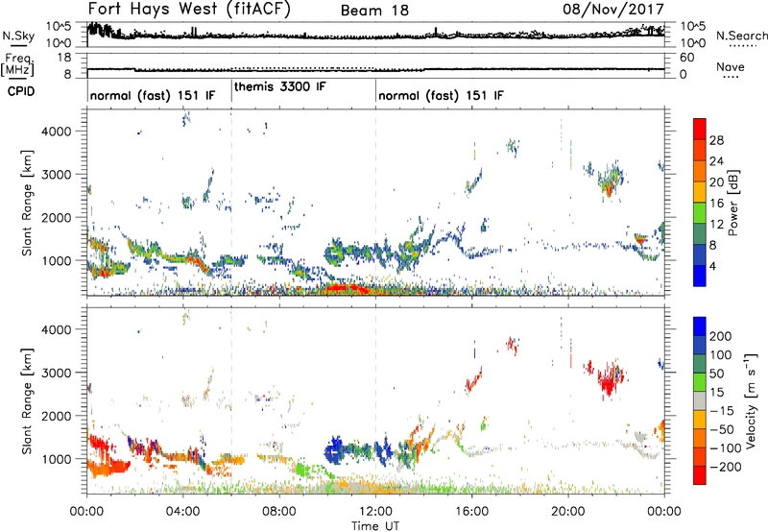Click the '4000' tick on the power panel
The width and height of the screenshot is (768, 532).
click(57, 132)
